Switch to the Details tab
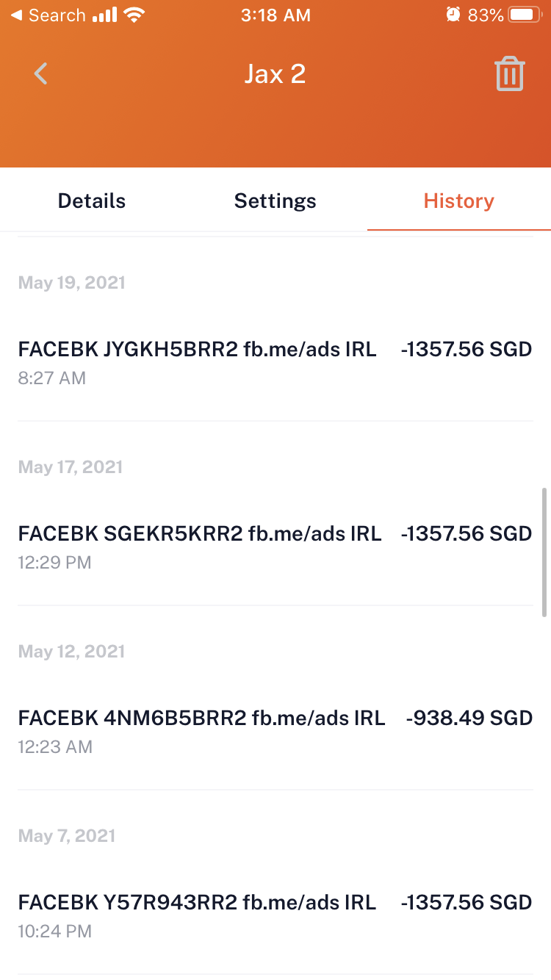Viewport: 551px width, 980px height. click(92, 201)
